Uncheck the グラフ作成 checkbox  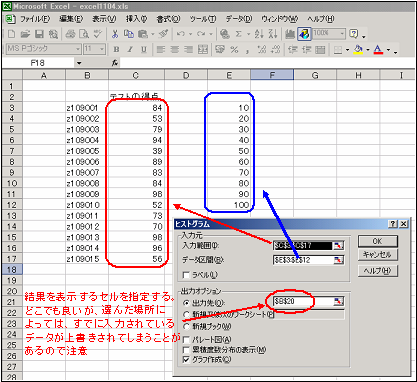(186, 359)
